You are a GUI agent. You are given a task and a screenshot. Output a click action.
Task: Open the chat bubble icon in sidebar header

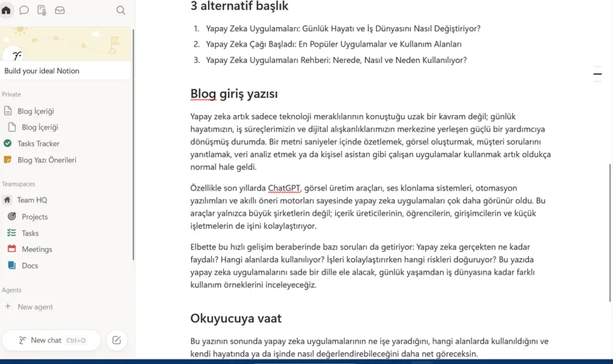click(x=24, y=10)
